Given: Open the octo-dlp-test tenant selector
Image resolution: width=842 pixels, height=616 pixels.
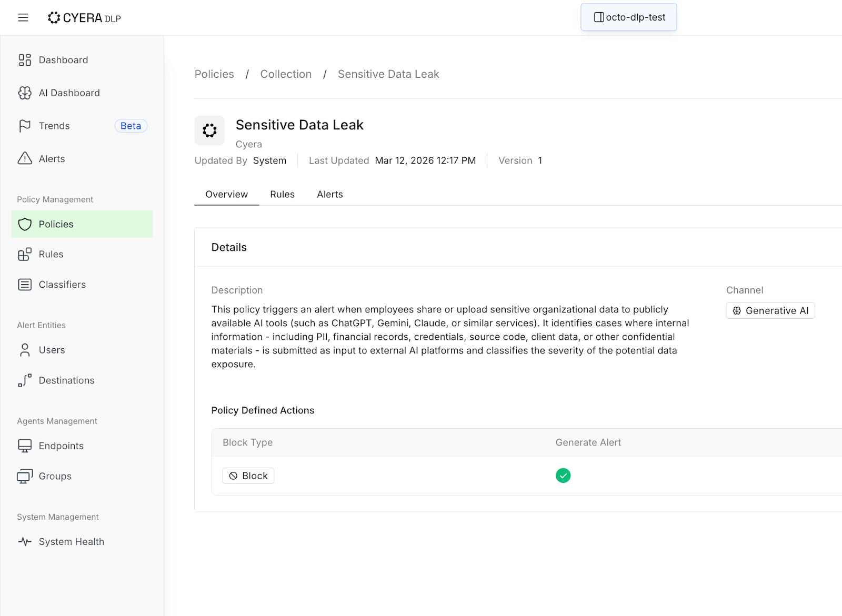Looking at the screenshot, I should pos(628,17).
